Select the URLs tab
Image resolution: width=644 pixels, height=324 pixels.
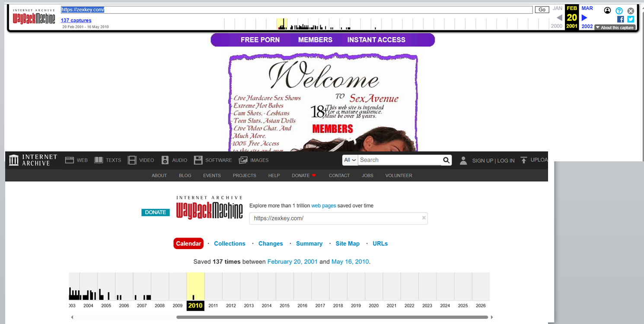click(x=380, y=244)
